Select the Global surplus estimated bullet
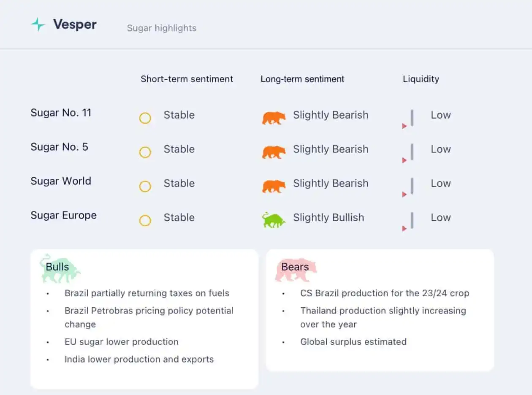 pos(353,342)
